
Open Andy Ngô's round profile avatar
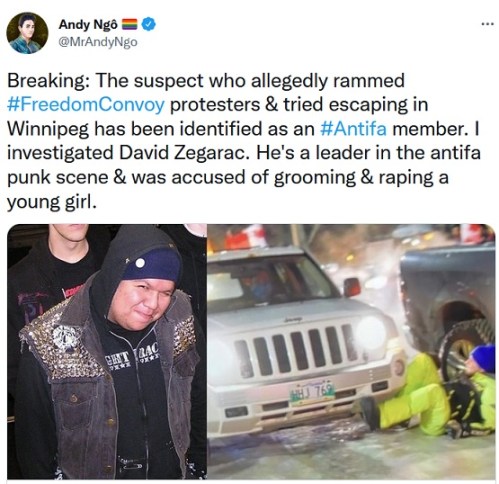tap(27, 33)
